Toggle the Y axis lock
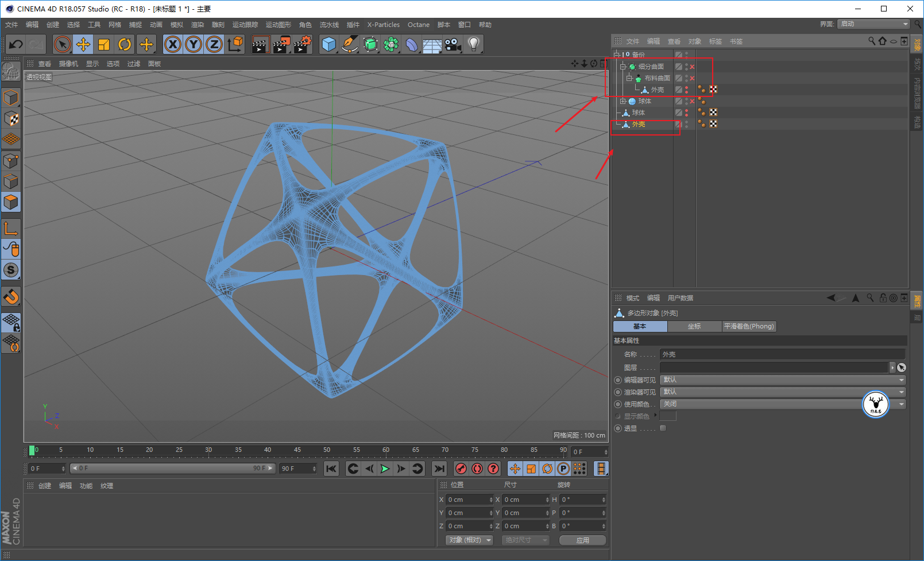This screenshot has height=561, width=924. click(x=194, y=44)
